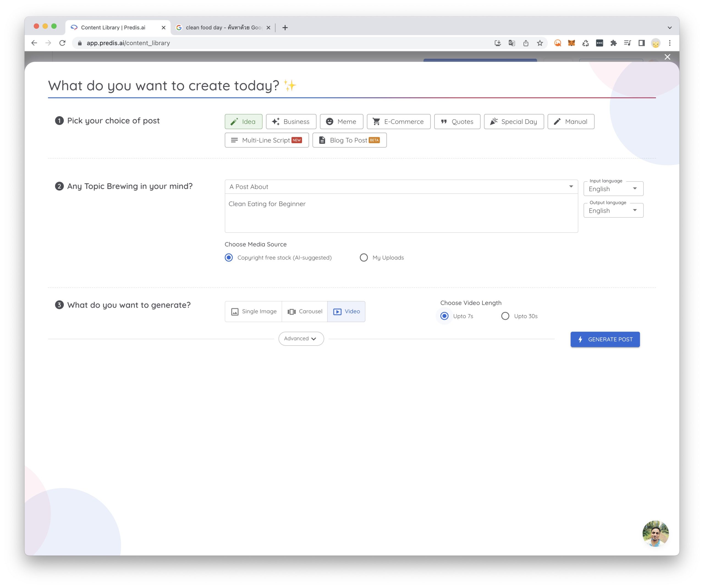Open the Input language dropdown
Viewport: 704px width, 588px height.
tap(613, 189)
